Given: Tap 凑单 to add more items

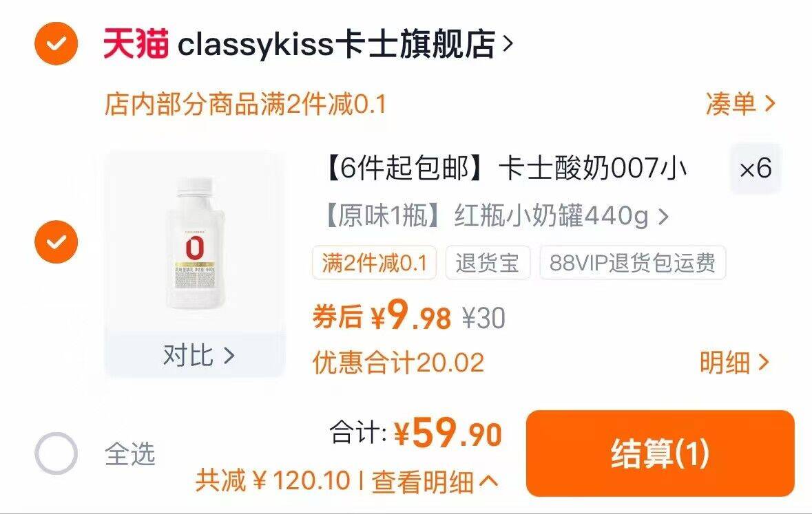Looking at the screenshot, I should [x=740, y=103].
